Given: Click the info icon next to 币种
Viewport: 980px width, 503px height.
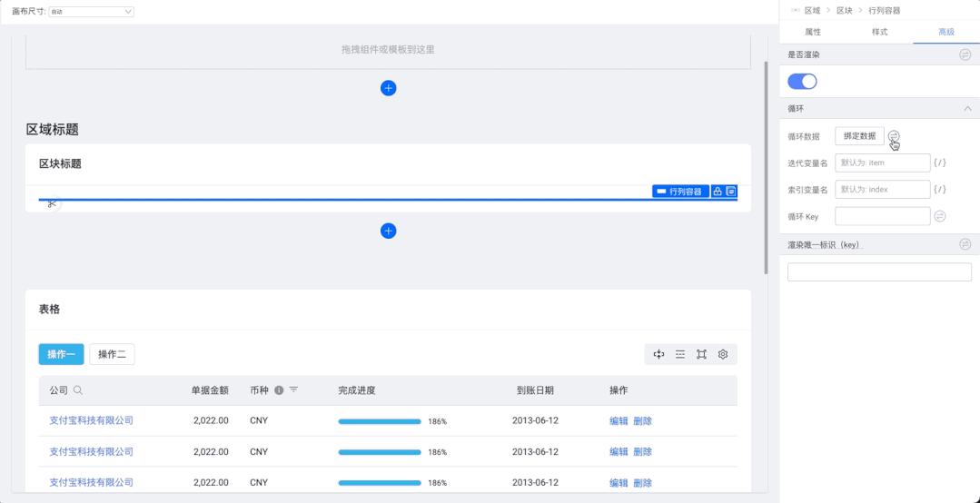Looking at the screenshot, I should pyautogui.click(x=279, y=390).
